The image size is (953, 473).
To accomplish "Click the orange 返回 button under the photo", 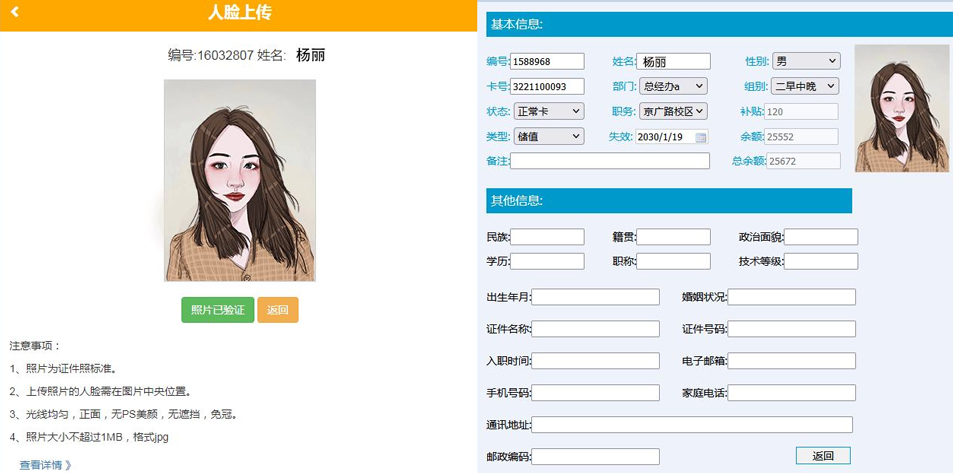I will tap(278, 310).
